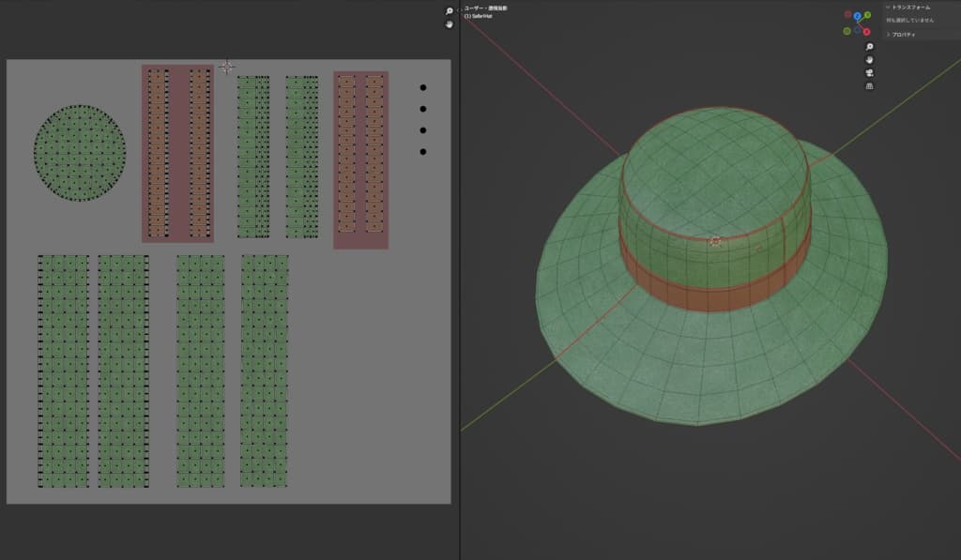
Task: Select the circular UV island
Action: click(x=80, y=152)
